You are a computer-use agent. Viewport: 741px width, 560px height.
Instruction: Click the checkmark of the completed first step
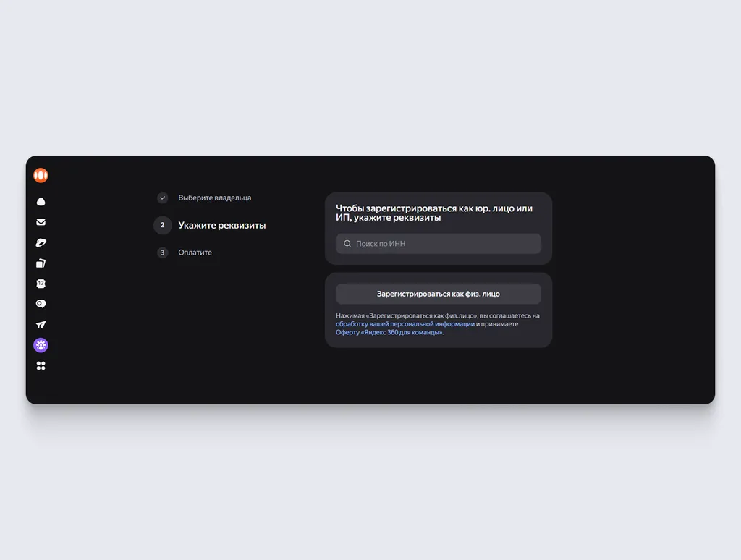point(163,198)
